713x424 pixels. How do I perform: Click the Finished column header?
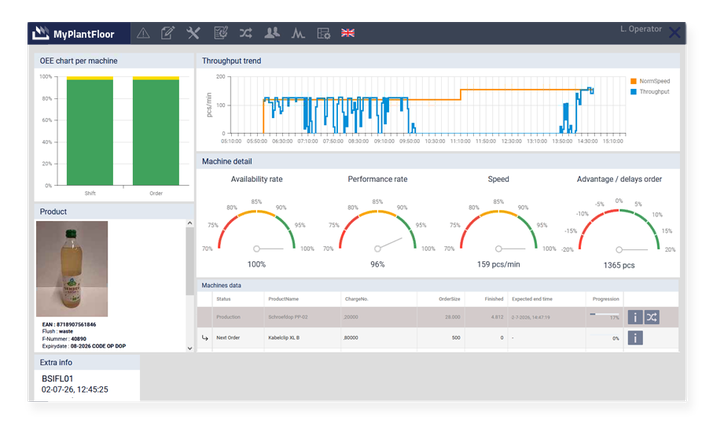(x=494, y=299)
